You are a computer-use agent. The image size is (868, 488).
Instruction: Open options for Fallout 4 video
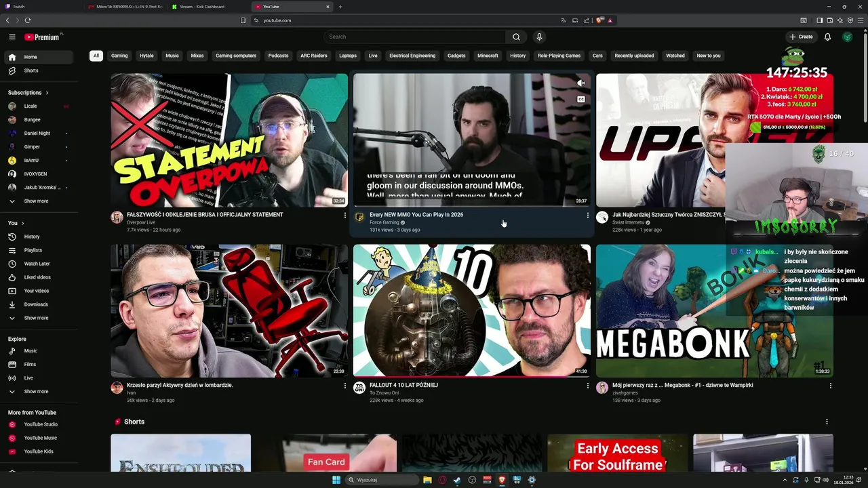tap(587, 386)
